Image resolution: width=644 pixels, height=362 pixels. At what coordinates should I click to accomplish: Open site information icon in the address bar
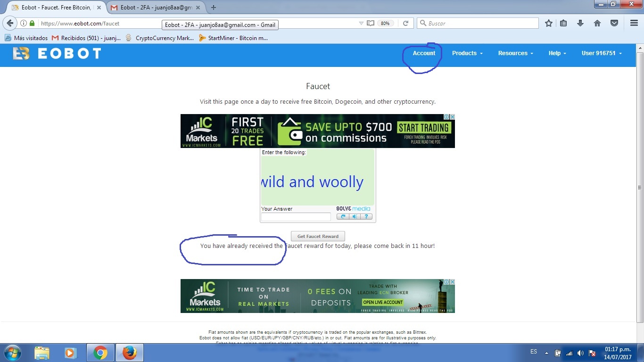[24, 23]
